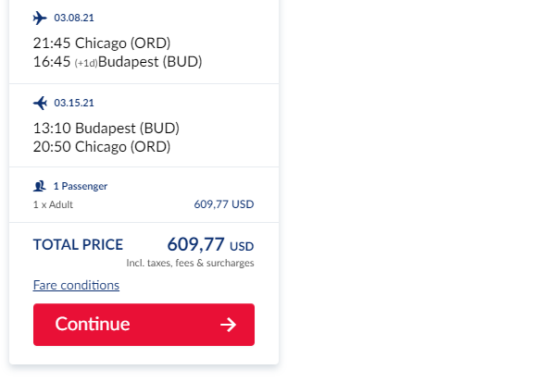550x382 pixels.
Task: Click the 21:45 Chicago (ORD) departure line
Action: click(x=102, y=43)
